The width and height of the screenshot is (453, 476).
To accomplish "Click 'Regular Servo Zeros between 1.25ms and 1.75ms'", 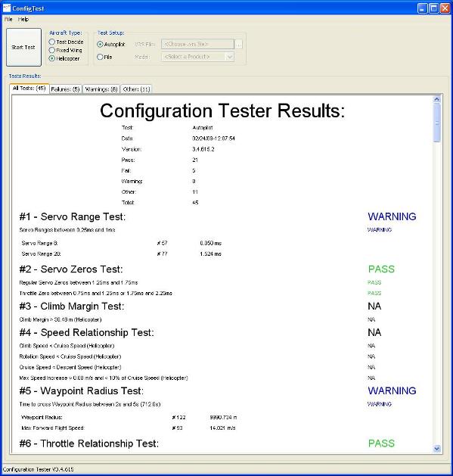I will point(79,282).
